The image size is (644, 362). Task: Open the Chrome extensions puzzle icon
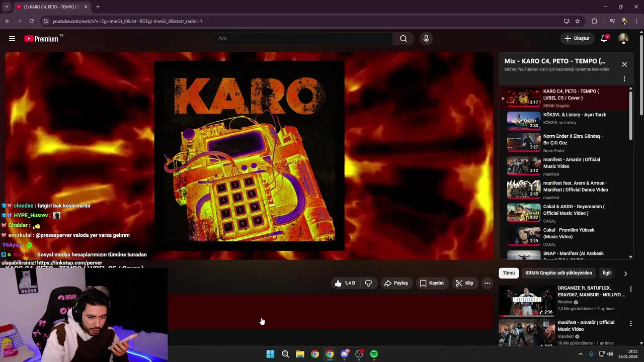coord(594,21)
